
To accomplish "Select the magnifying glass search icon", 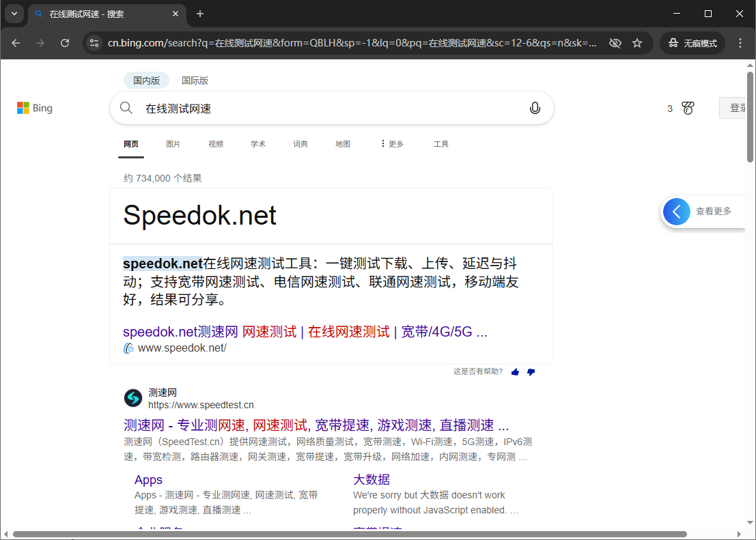I will [126, 107].
